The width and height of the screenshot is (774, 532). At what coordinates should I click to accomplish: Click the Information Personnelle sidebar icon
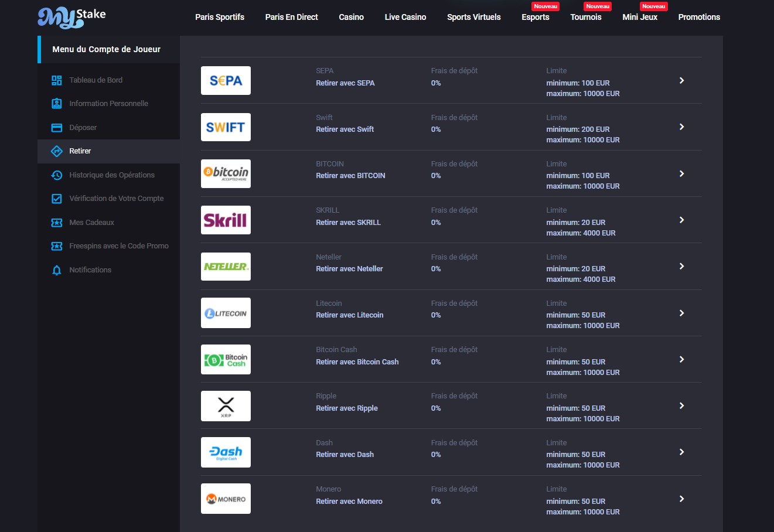[x=57, y=104]
